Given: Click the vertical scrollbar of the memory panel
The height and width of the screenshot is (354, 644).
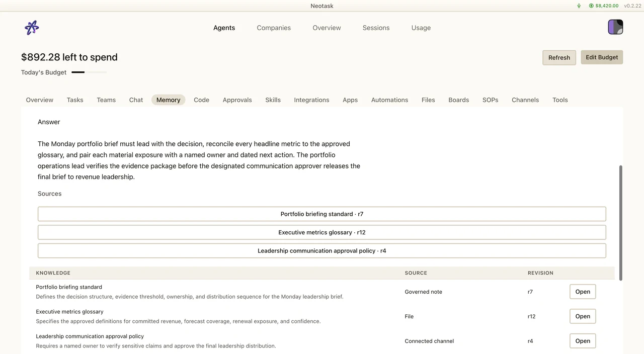Looking at the screenshot, I should [621, 223].
